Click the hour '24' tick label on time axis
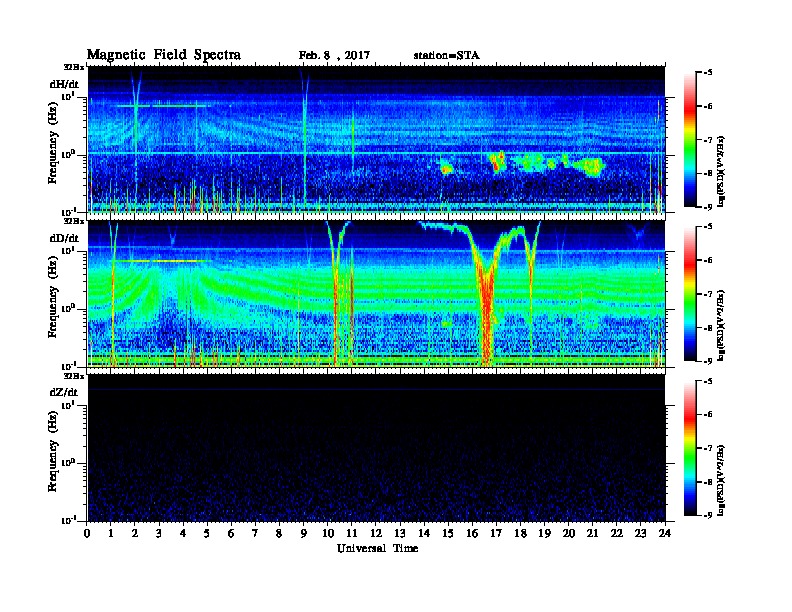792x612 pixels. [x=665, y=533]
